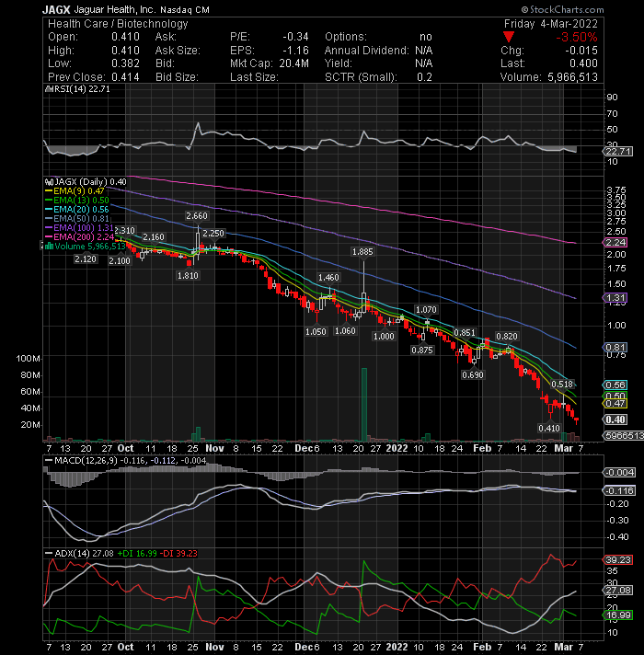Click the green +DI 16.99 label
The width and height of the screenshot is (644, 655).
(x=137, y=553)
